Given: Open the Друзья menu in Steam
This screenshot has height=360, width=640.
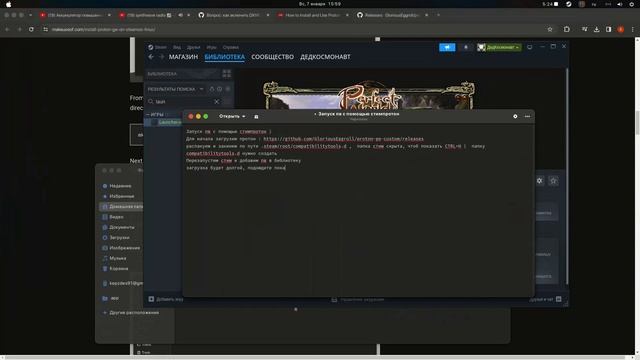Looking at the screenshot, I should click(193, 47).
